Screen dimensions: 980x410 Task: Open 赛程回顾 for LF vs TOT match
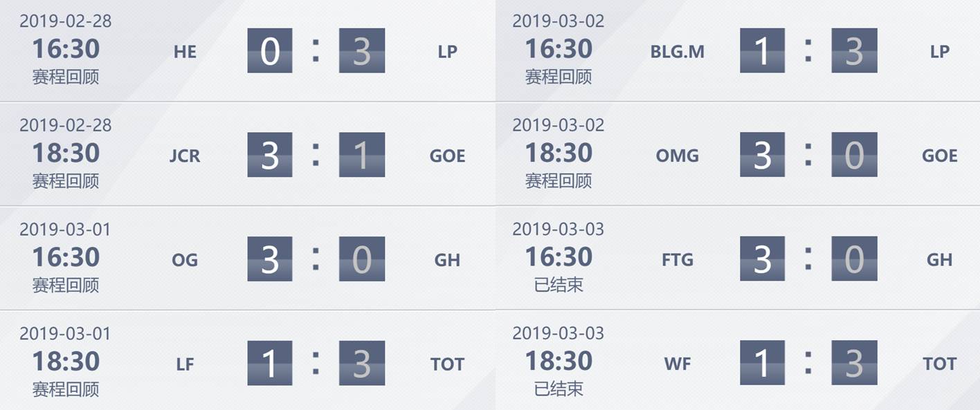point(66,389)
